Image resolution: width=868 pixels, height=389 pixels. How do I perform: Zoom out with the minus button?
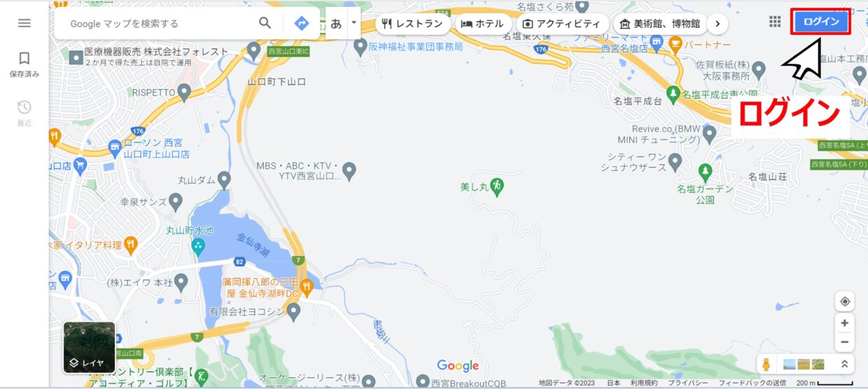(x=845, y=342)
